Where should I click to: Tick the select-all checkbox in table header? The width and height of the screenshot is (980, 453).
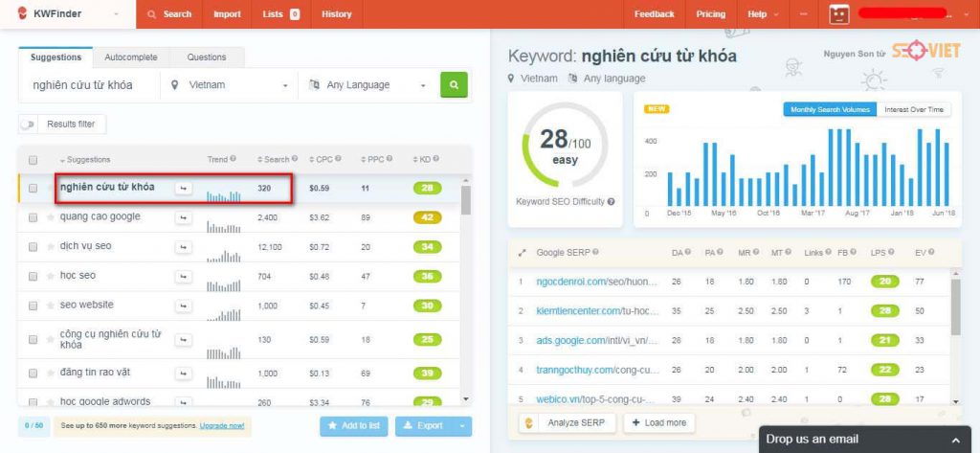pos(33,160)
